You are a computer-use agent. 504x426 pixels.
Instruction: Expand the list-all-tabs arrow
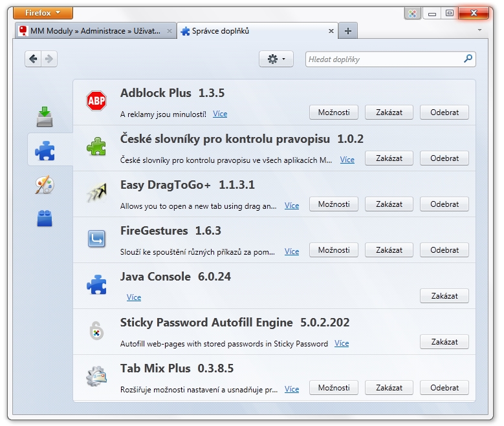479,30
